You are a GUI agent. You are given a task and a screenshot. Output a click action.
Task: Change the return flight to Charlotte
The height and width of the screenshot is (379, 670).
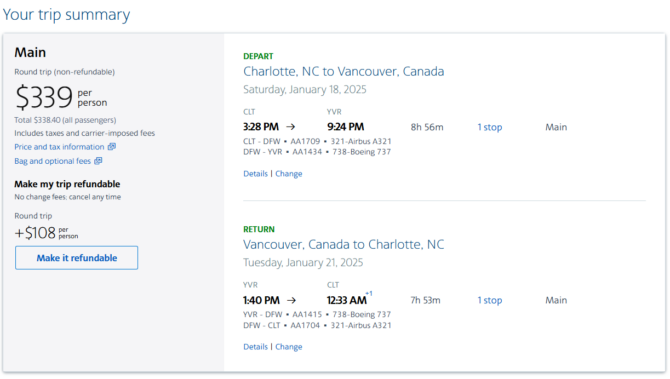click(289, 347)
